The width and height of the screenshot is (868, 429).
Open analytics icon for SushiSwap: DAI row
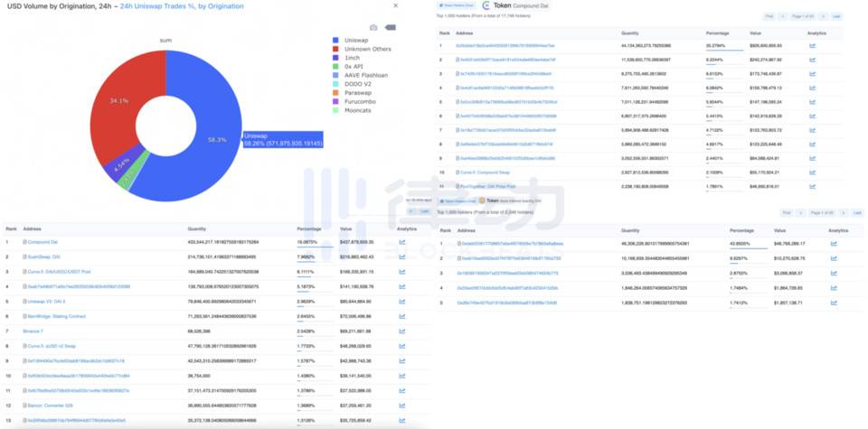tap(401, 256)
